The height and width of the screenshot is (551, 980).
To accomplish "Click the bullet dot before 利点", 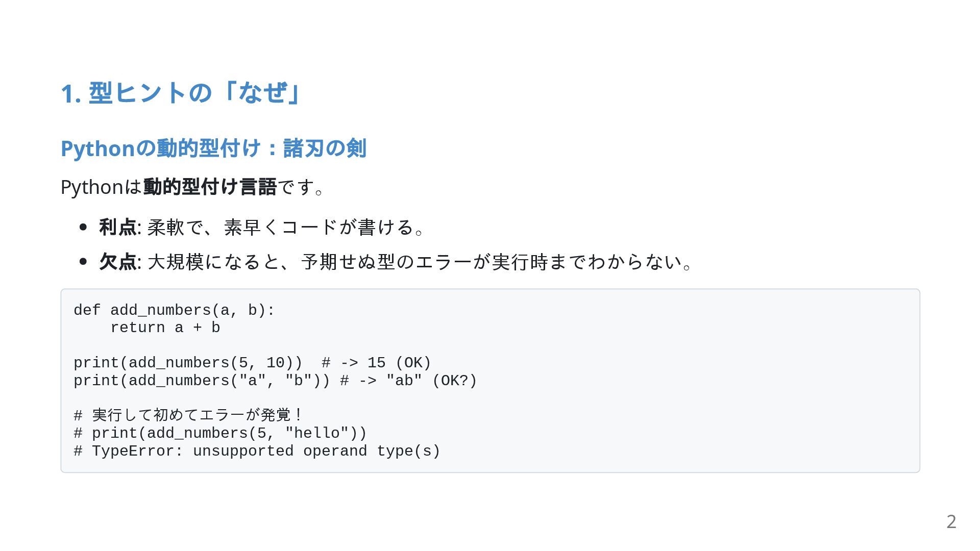I will pyautogui.click(x=83, y=227).
